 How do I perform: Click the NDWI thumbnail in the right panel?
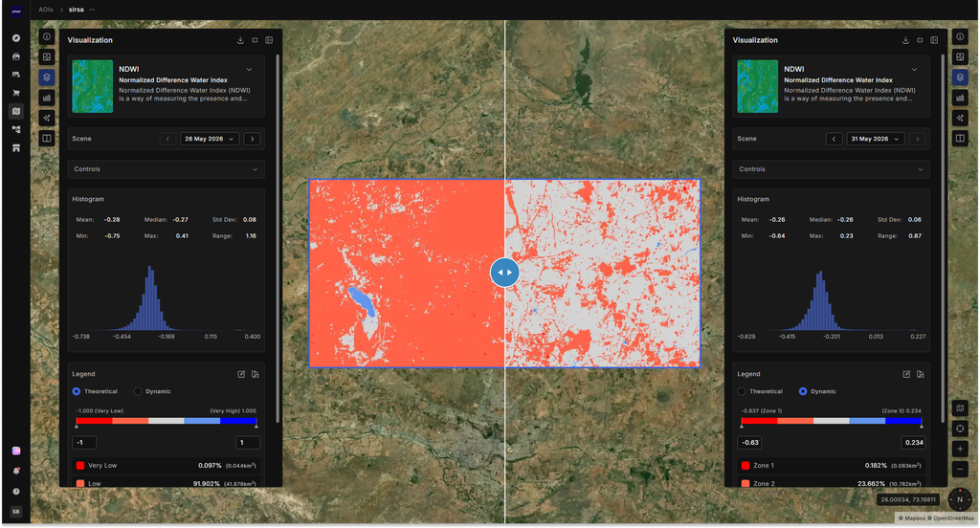(758, 86)
